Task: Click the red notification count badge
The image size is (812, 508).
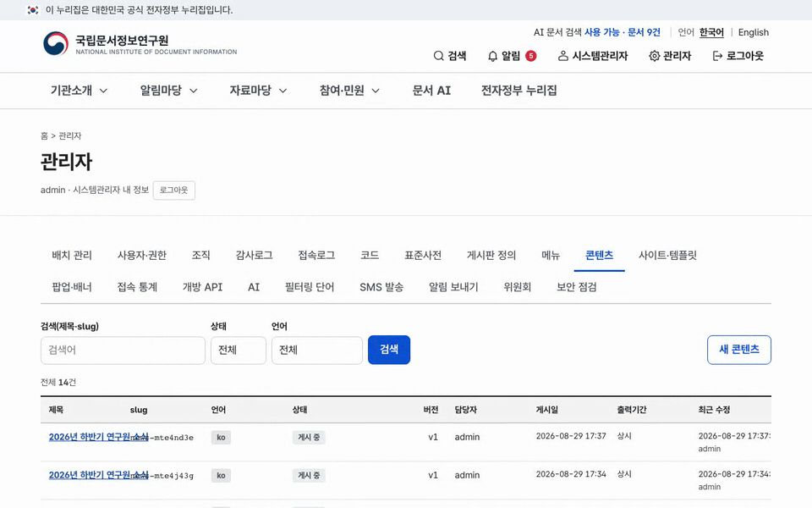Action: point(531,56)
